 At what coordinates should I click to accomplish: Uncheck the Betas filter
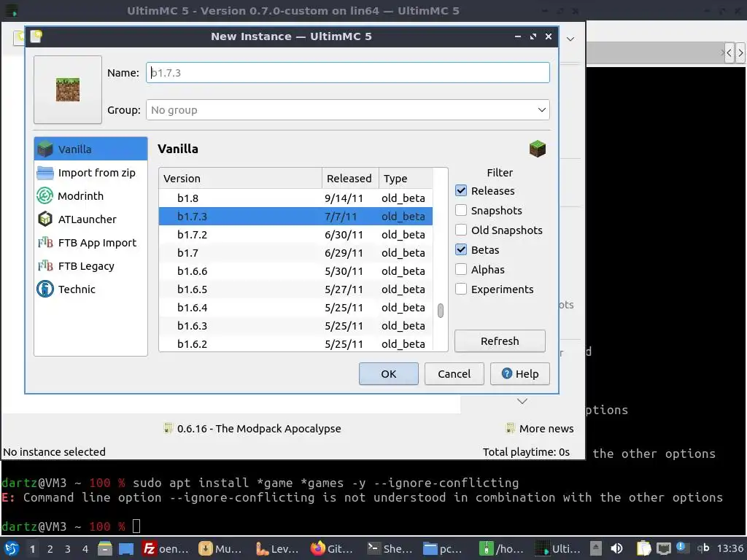[x=461, y=249]
